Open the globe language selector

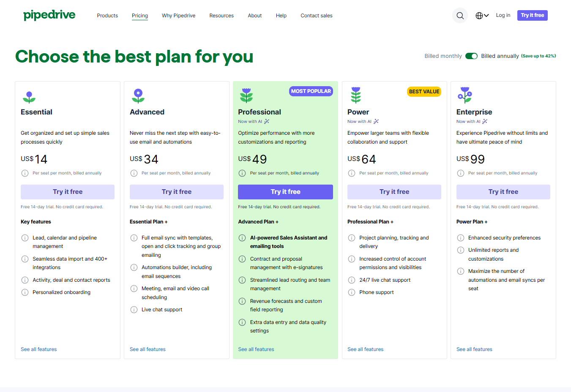click(482, 16)
